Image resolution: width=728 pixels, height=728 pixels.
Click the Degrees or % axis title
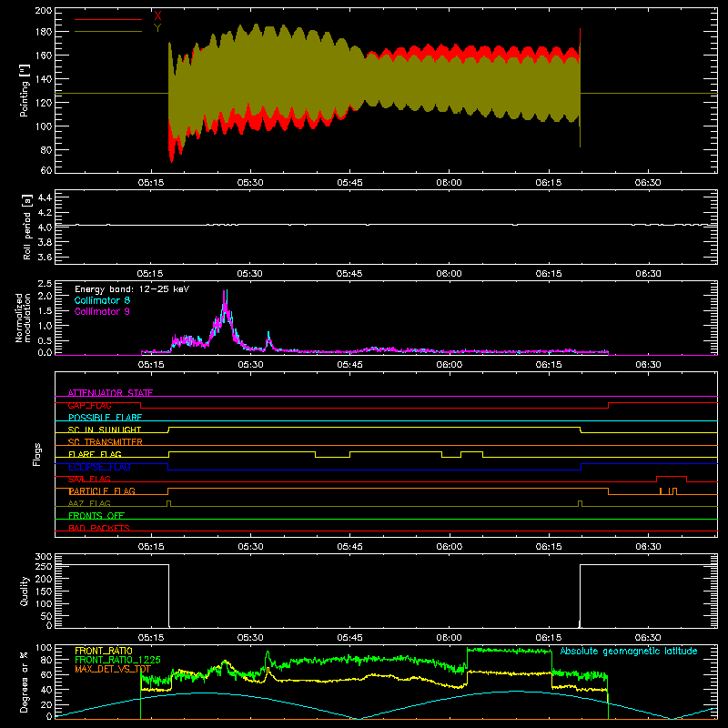[x=25, y=682]
